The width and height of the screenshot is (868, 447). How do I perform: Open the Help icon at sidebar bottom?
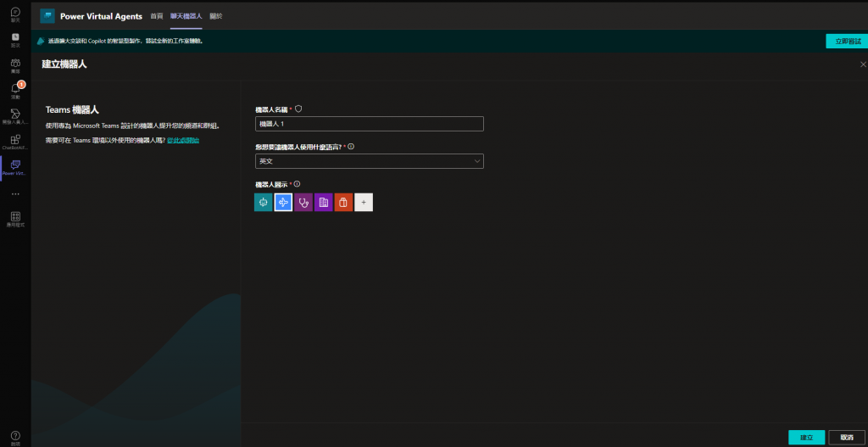(15, 438)
